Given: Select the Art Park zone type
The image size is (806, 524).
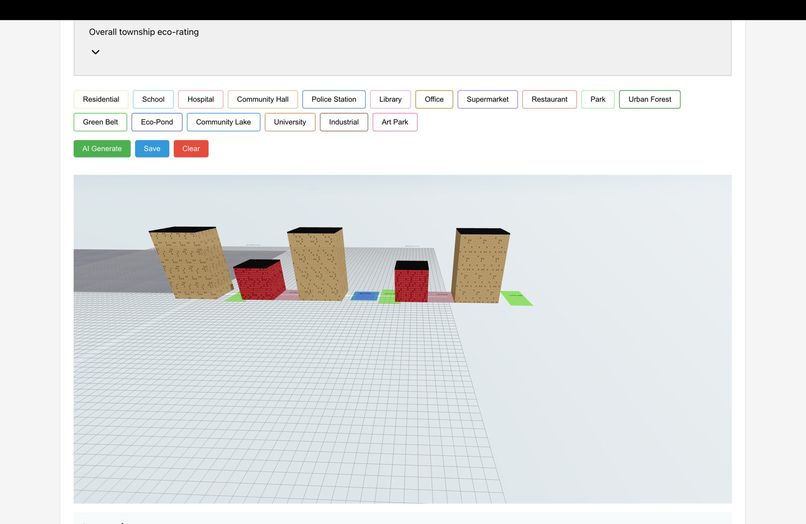Looking at the screenshot, I should click(395, 122).
